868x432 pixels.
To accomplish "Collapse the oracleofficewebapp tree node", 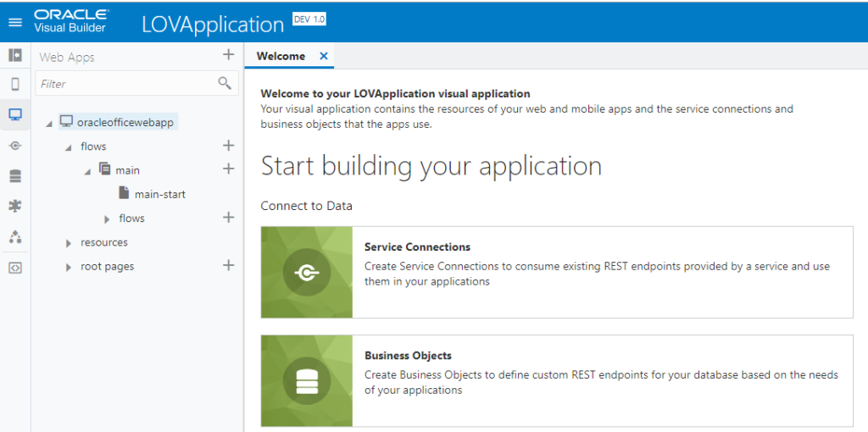I will (48, 124).
